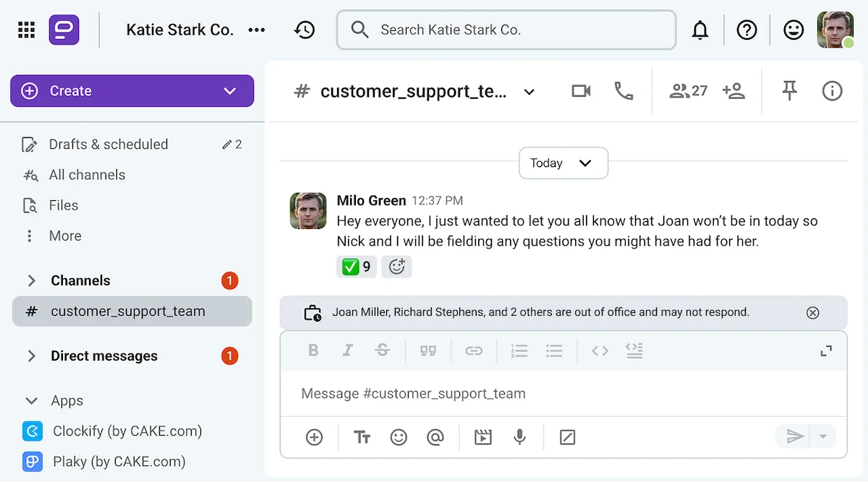Add a reaction to Milo Green's message
Viewport: 868px width, 482px height.
pyautogui.click(x=396, y=266)
